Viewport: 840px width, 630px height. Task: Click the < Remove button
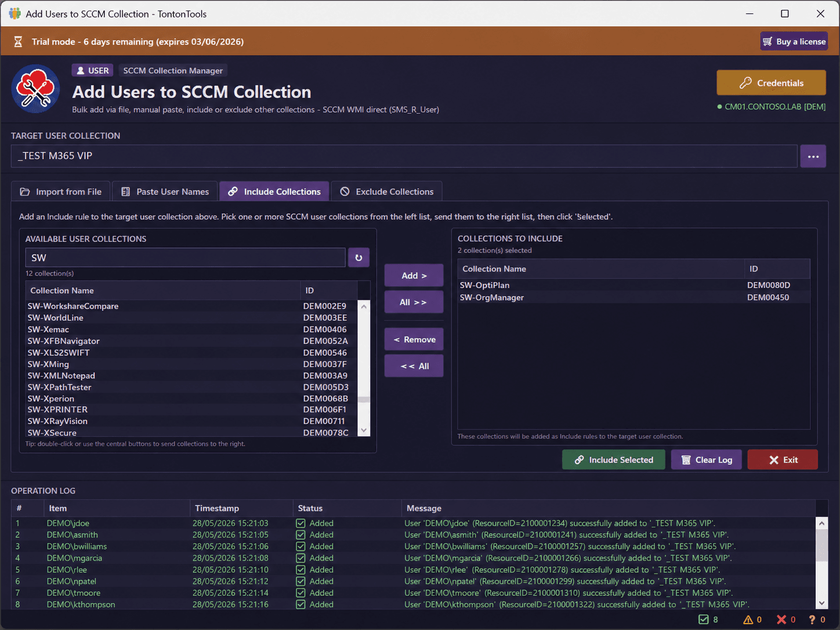tap(414, 339)
